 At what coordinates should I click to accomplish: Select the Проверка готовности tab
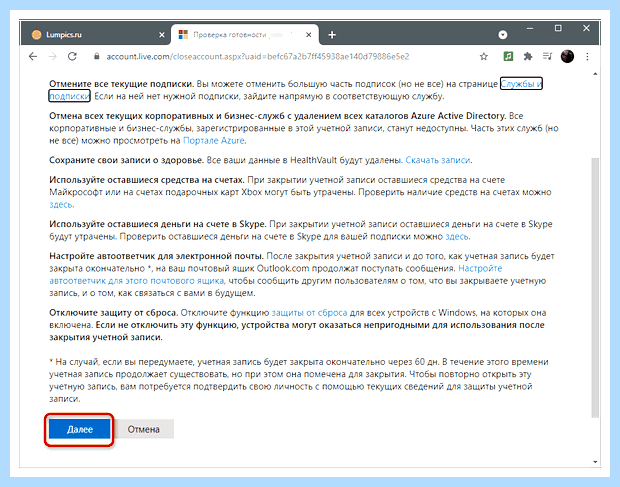[245, 35]
